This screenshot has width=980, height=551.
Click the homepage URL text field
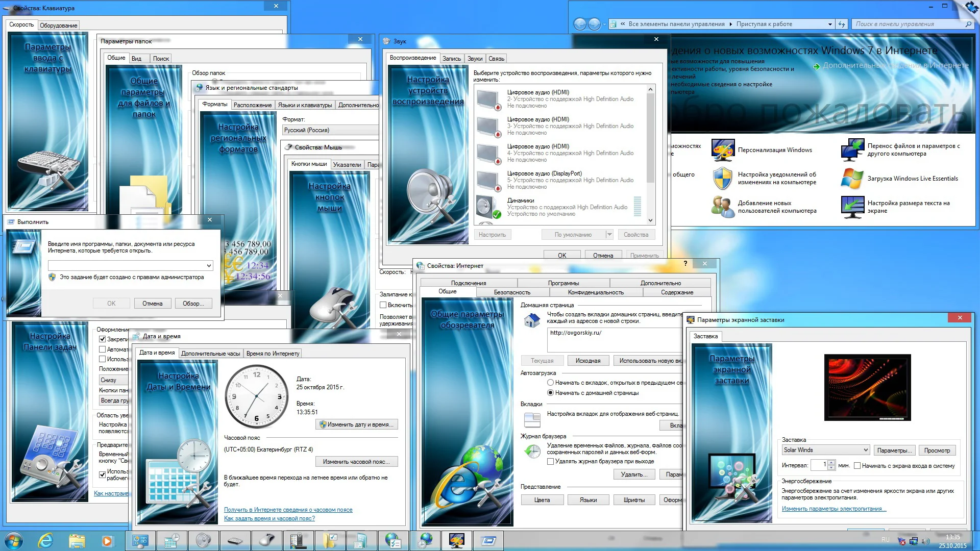(612, 339)
